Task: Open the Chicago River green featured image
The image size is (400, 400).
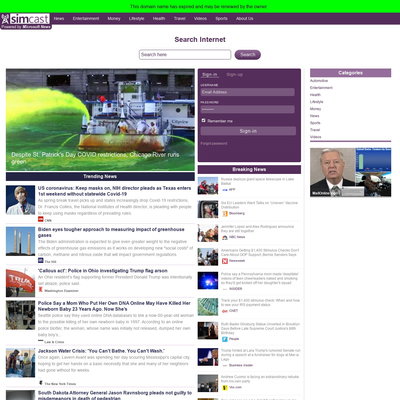Action: 100,120
